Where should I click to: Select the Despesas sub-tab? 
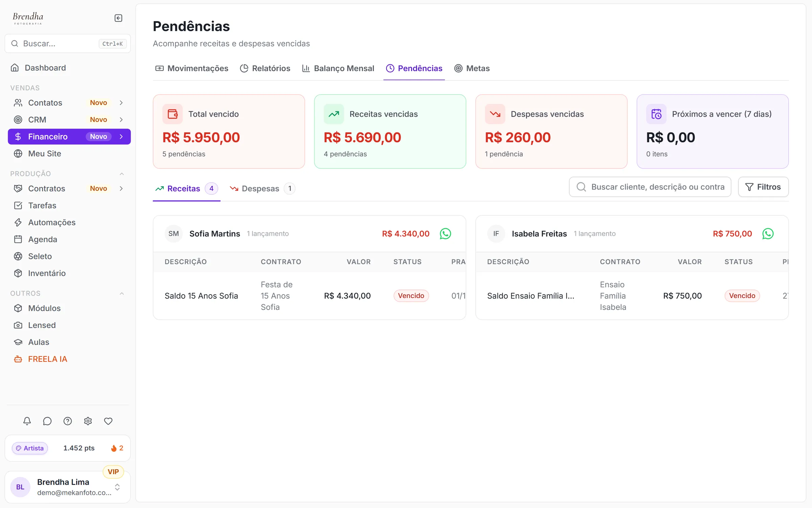tap(262, 189)
